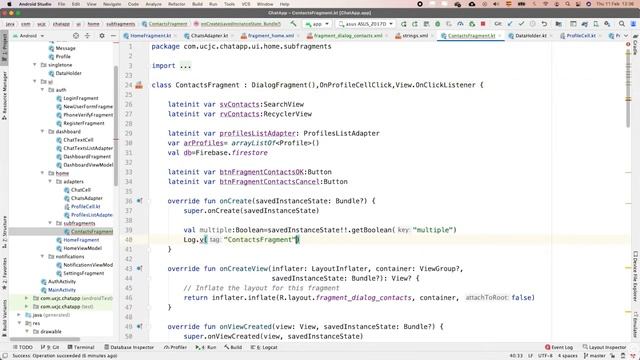Click the green Debug app bug icon
This screenshot has width=640, height=360.
(x=437, y=24)
